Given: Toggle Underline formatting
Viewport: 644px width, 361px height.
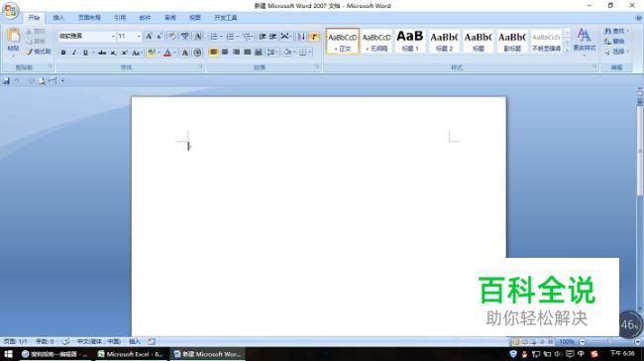Looking at the screenshot, I should pyautogui.click(x=85, y=53).
